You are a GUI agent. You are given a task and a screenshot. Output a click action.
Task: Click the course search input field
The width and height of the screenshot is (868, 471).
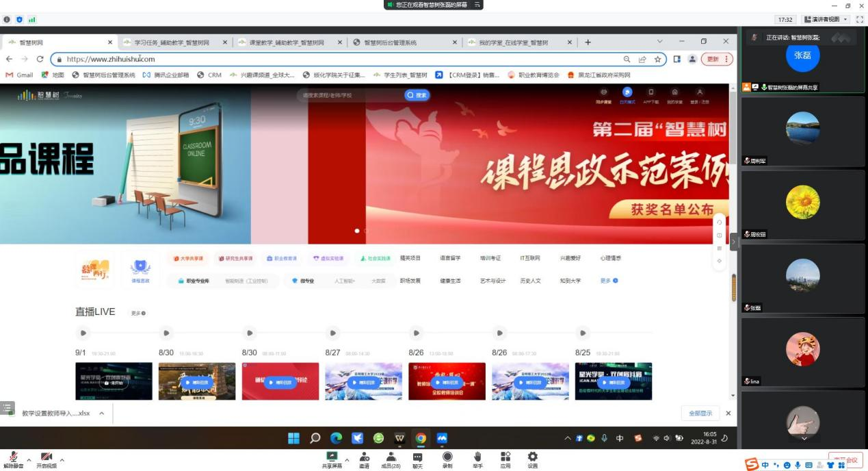point(351,95)
